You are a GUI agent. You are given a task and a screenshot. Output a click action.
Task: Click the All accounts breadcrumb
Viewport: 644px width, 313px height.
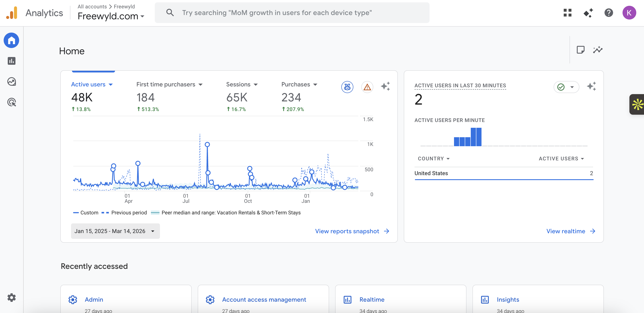(92, 6)
